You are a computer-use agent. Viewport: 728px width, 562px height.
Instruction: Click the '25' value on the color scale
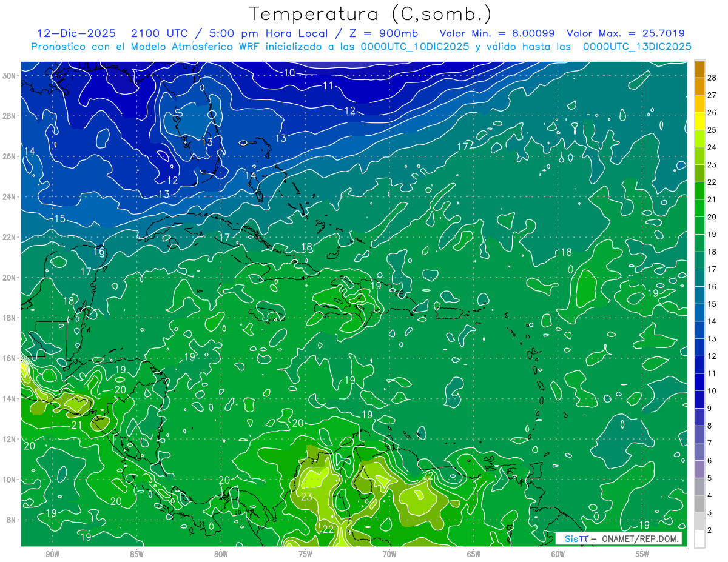[x=712, y=129]
